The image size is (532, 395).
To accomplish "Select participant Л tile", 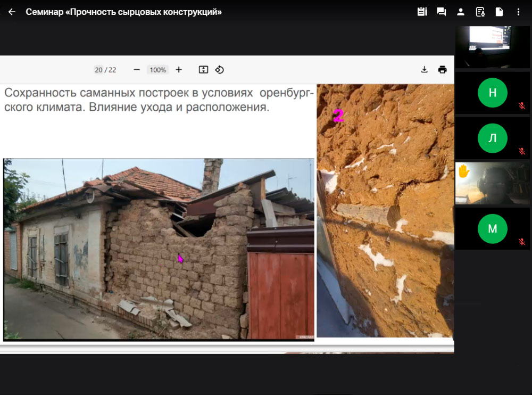I will [492, 138].
